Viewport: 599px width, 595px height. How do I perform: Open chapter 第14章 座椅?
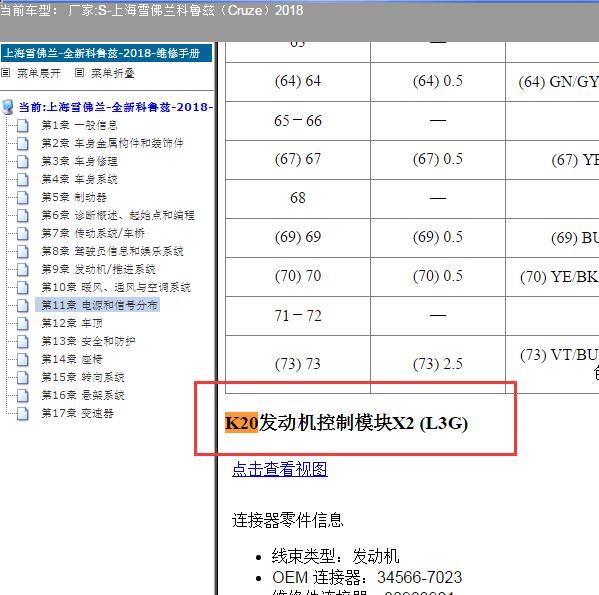[72, 359]
